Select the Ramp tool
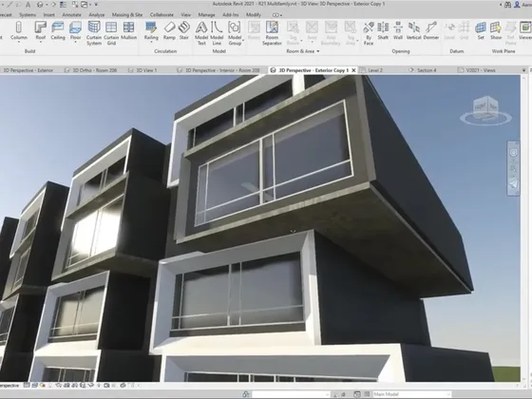The image size is (532, 399). pos(169,30)
